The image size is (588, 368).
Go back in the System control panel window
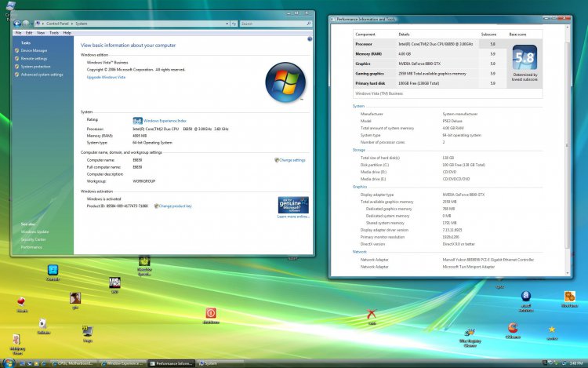pos(17,24)
